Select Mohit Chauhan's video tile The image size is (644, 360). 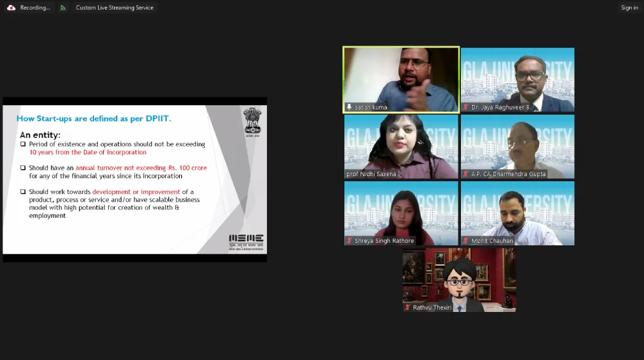tap(517, 213)
